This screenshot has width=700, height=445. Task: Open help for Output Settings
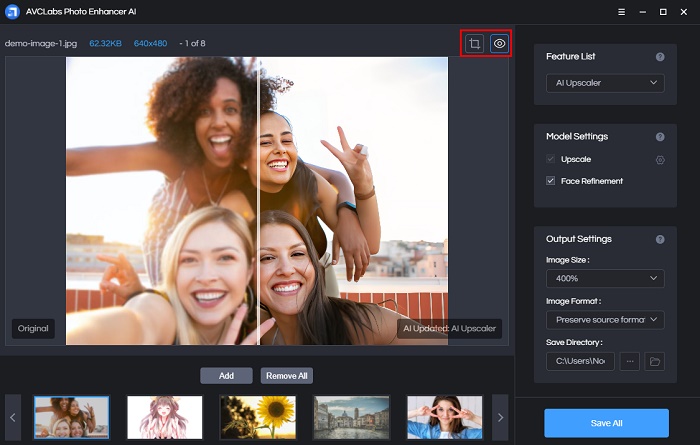(x=660, y=239)
